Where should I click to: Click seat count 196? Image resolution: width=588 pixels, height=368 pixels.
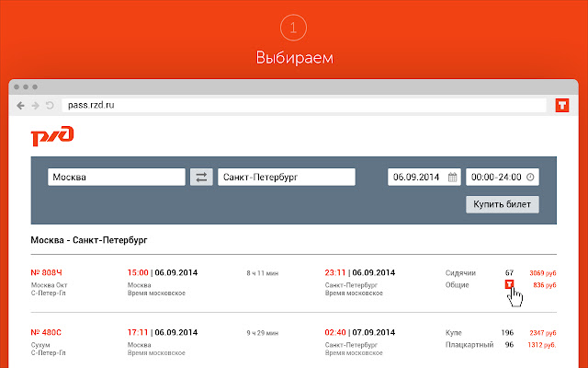pyautogui.click(x=507, y=333)
